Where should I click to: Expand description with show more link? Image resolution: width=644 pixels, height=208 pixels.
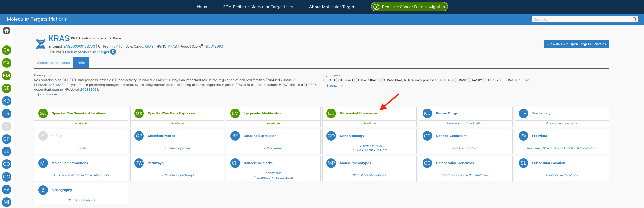coord(49,94)
